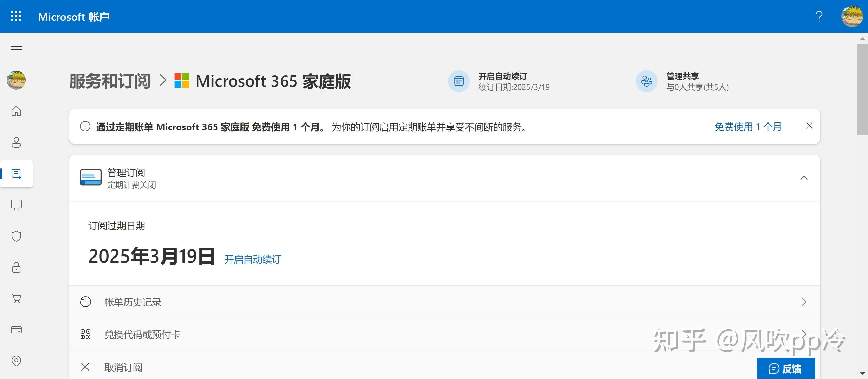Open Devices monitor icon in sidebar
Screen dimensions: 868x379
(x=16, y=205)
